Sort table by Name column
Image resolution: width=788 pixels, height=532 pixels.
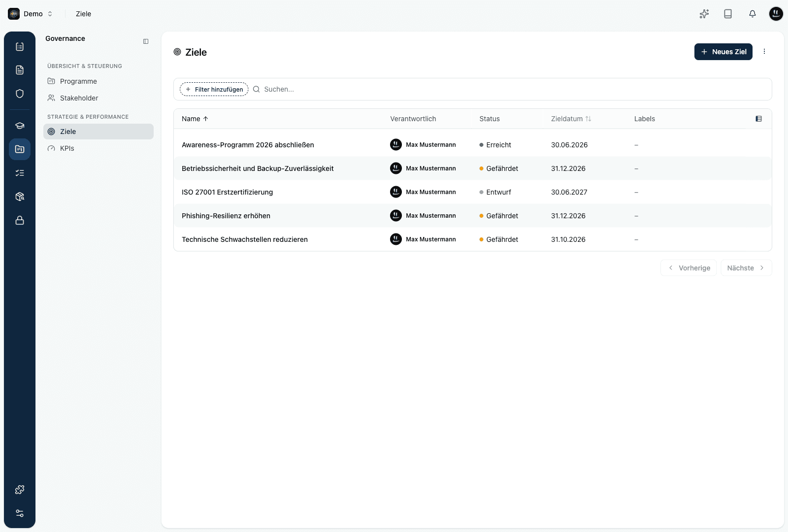195,119
